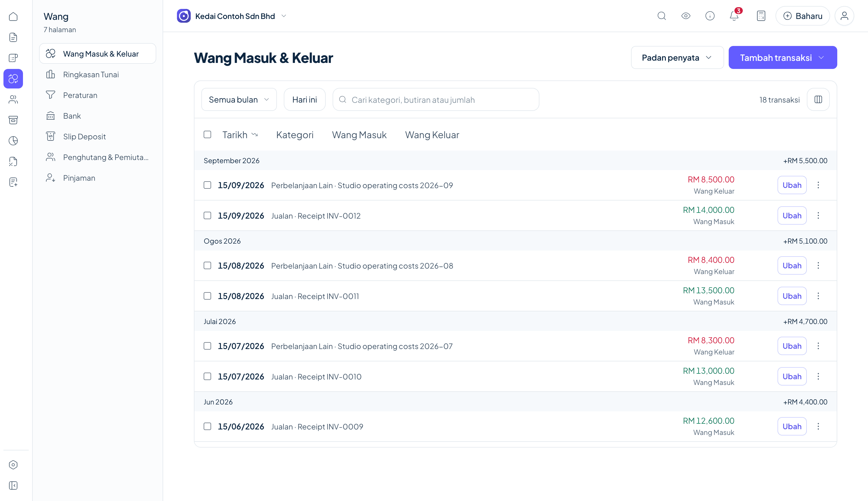Screen dimensions: 868x501
Task: Tick the select-all checkbox beside Tarikh
Action: (207, 134)
